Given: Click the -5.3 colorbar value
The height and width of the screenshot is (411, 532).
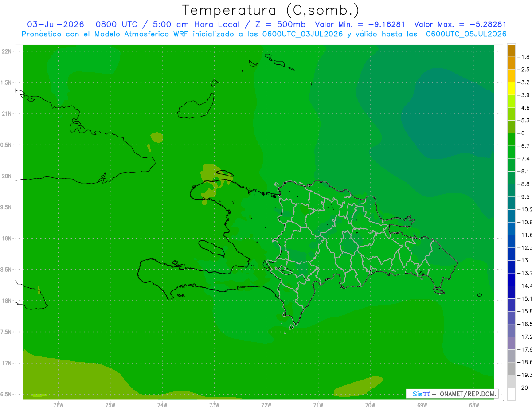Looking at the screenshot, I should tap(524, 121).
